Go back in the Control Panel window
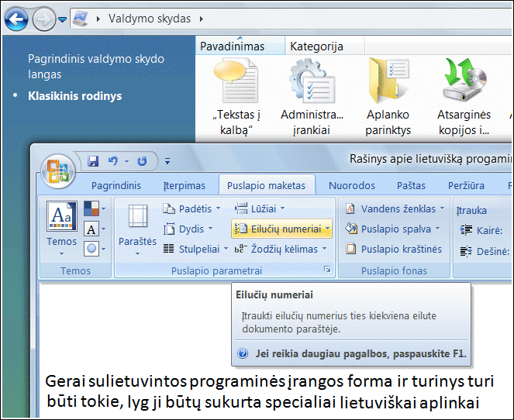 pos(16,19)
